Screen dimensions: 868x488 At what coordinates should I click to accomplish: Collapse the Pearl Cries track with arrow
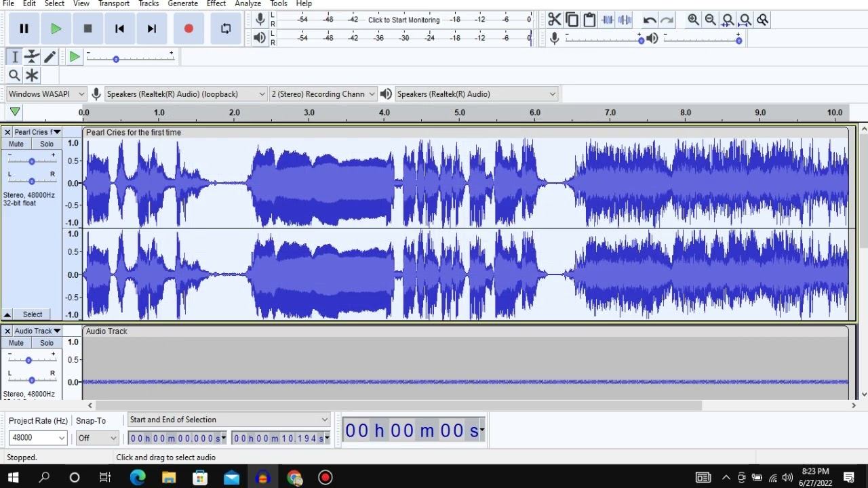7,314
